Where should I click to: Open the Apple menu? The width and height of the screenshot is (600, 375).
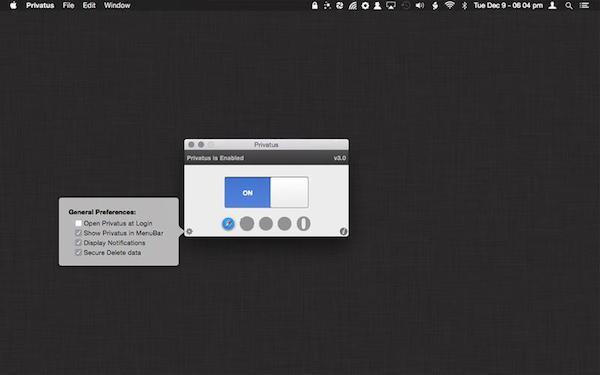click(x=13, y=5)
